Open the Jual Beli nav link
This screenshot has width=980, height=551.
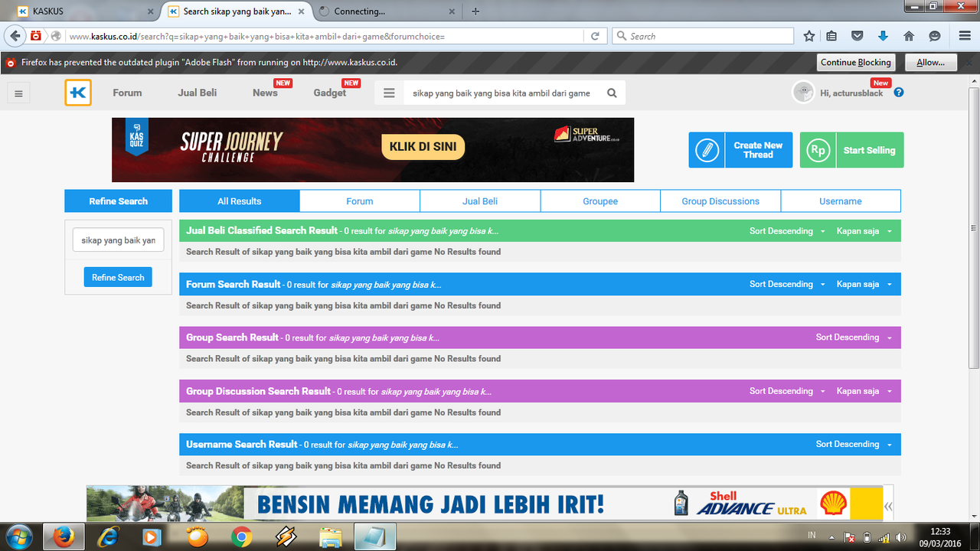pos(198,93)
